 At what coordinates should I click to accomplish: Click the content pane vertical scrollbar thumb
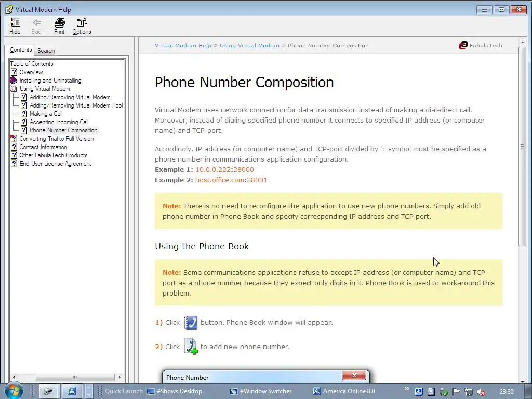point(523,147)
